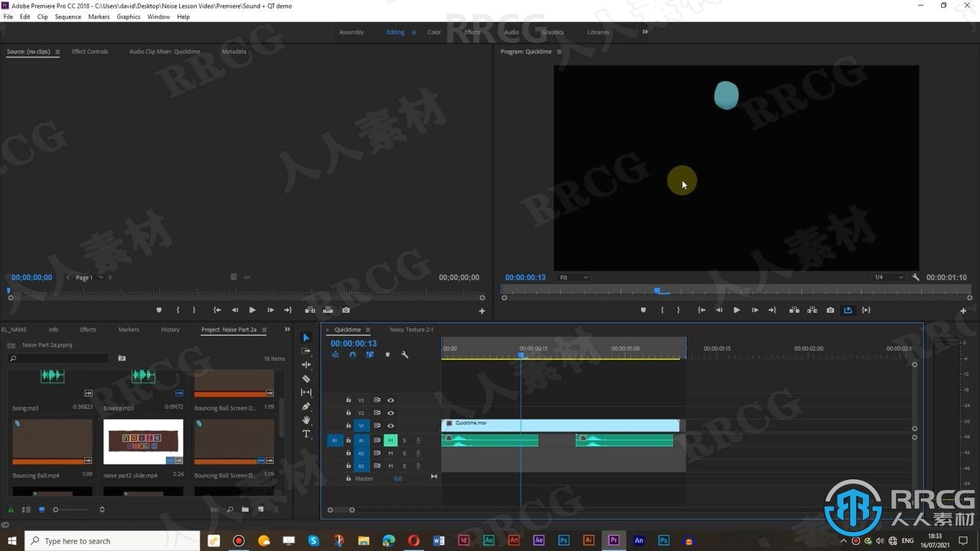Add marker in the timeline panel

(x=387, y=355)
